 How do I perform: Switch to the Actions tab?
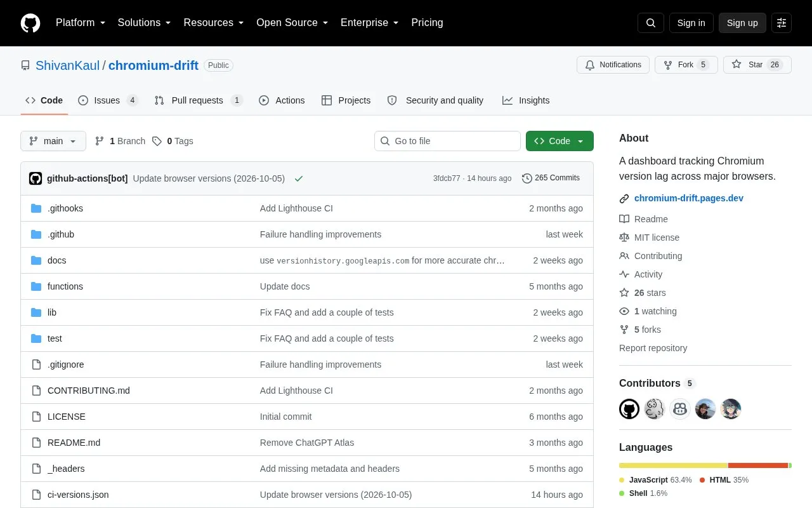point(282,100)
